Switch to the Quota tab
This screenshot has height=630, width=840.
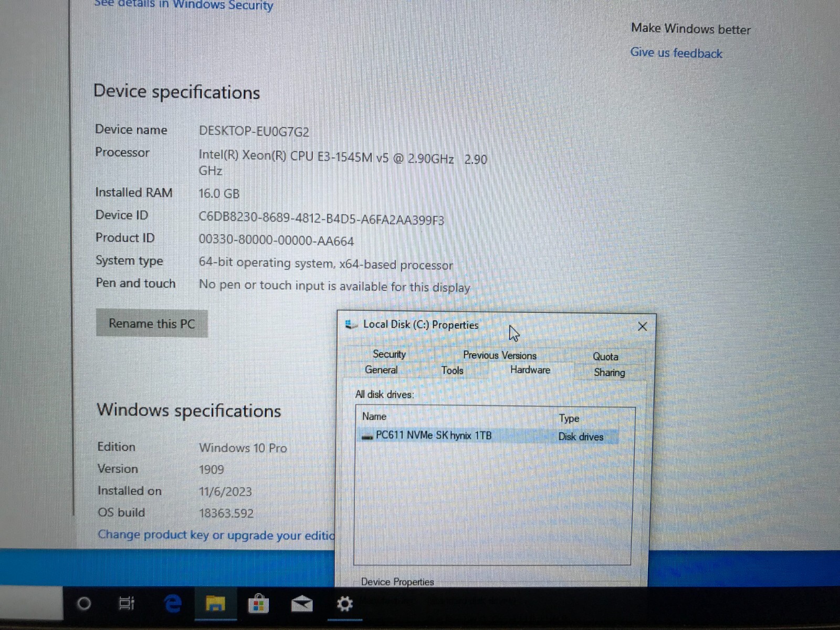coord(605,356)
